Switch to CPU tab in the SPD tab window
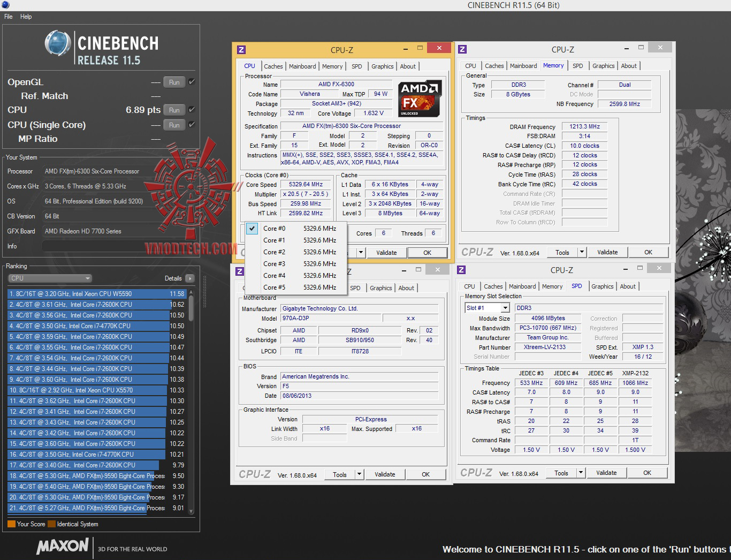The image size is (731, 560). [x=470, y=286]
